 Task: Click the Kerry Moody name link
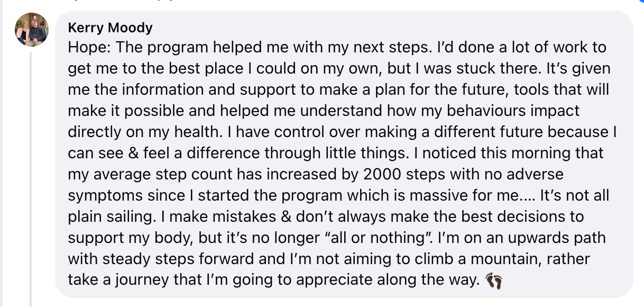(x=110, y=28)
